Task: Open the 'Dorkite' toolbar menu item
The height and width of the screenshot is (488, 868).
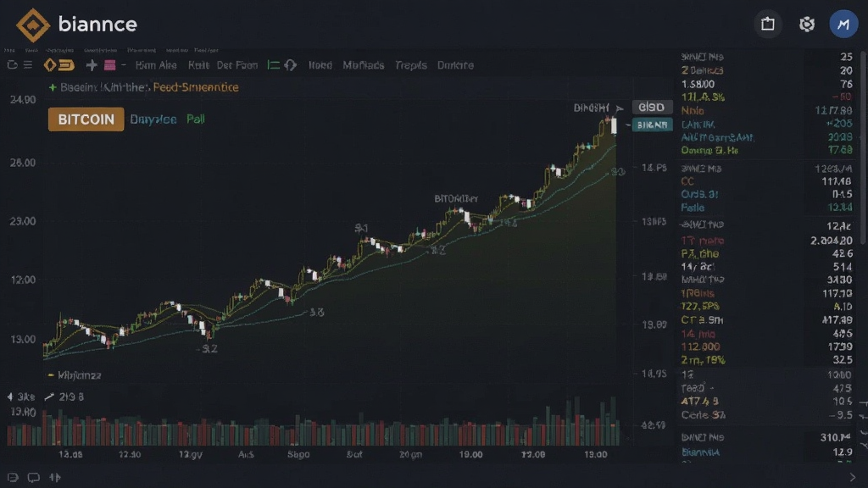Action: tap(455, 65)
